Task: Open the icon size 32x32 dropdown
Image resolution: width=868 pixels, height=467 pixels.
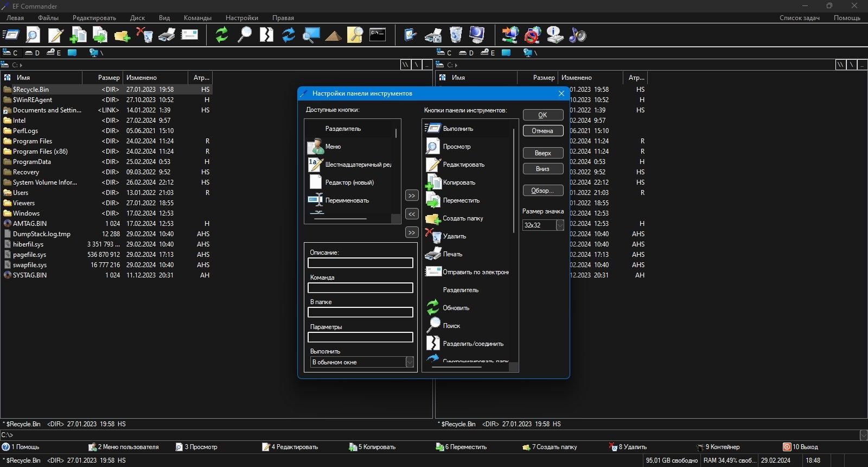Action: pyautogui.click(x=560, y=225)
